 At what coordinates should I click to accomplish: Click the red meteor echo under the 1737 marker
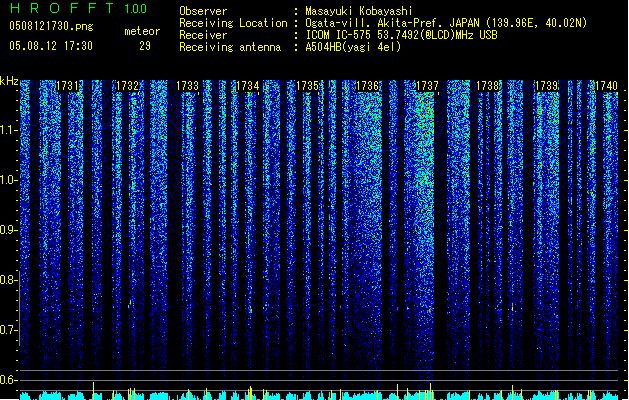point(430,310)
